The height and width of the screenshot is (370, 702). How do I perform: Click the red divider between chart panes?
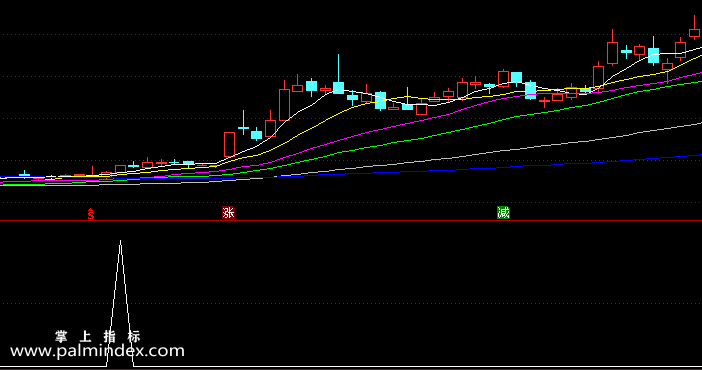coord(351,220)
